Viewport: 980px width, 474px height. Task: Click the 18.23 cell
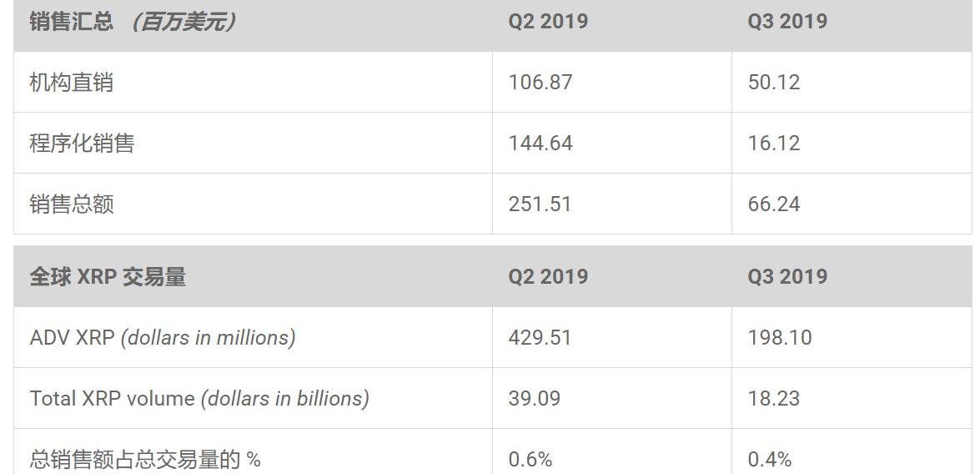click(774, 399)
